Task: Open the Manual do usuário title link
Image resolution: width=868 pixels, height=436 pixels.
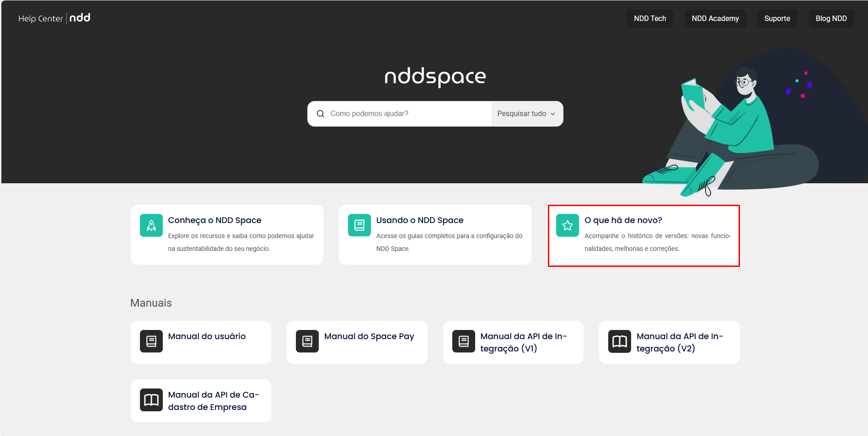Action: [207, 336]
